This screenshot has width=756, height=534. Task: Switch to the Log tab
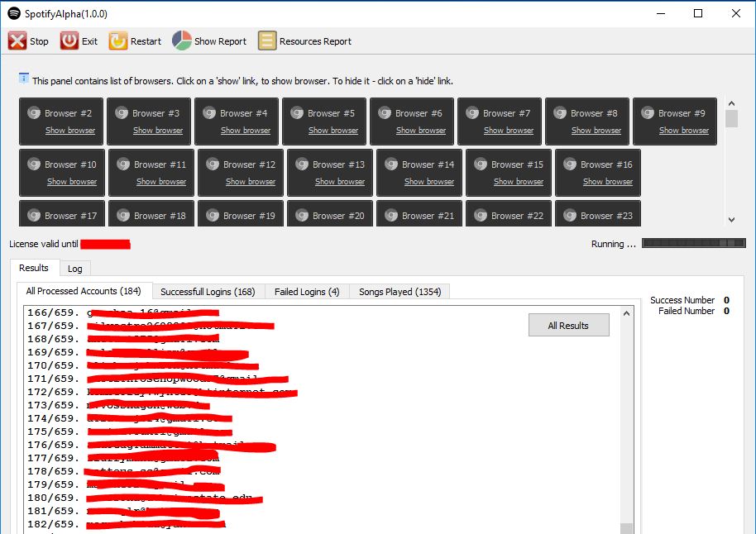pos(74,269)
